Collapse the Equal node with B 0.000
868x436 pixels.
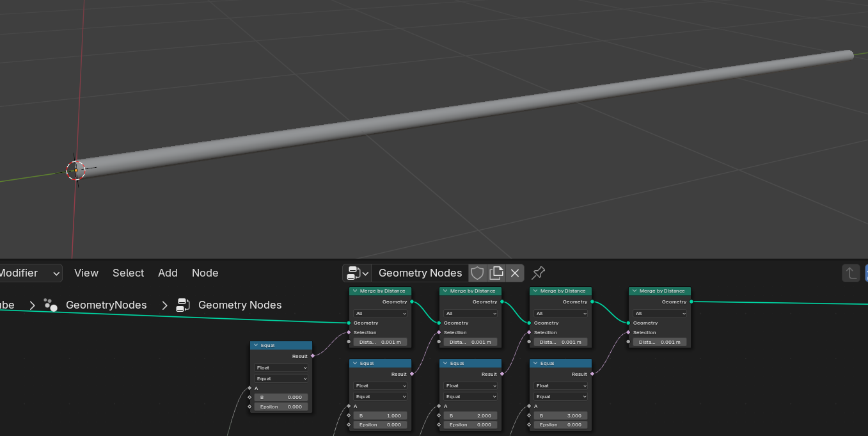(255, 345)
